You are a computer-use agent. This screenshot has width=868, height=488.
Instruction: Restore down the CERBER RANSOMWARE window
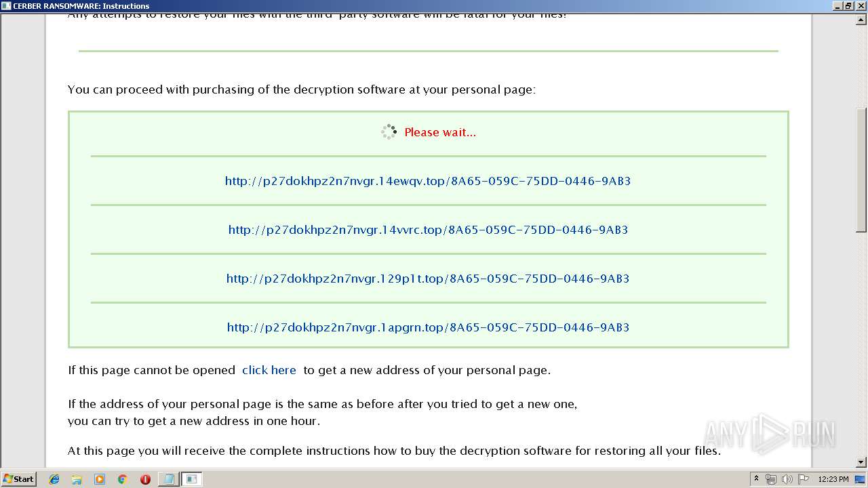tap(849, 5)
